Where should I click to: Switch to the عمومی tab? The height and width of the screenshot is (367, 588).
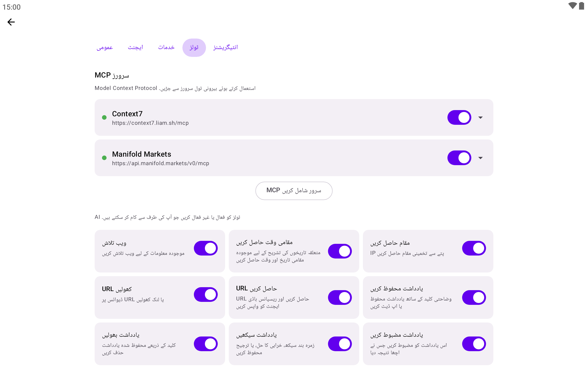tap(105, 47)
